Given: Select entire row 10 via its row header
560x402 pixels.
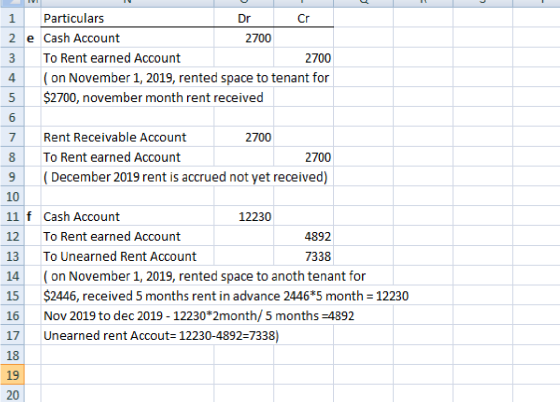Looking at the screenshot, I should [x=12, y=197].
